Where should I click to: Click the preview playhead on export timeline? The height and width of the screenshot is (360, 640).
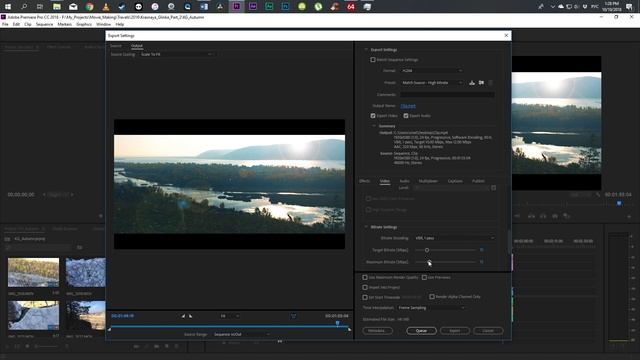(x=337, y=323)
